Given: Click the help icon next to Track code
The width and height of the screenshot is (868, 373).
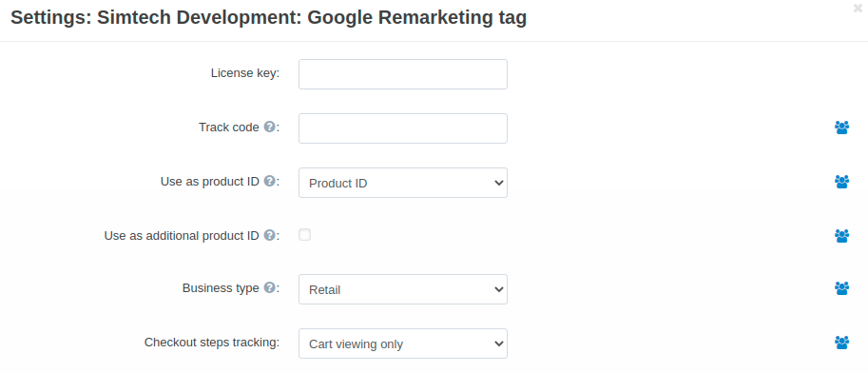Looking at the screenshot, I should click(x=270, y=127).
